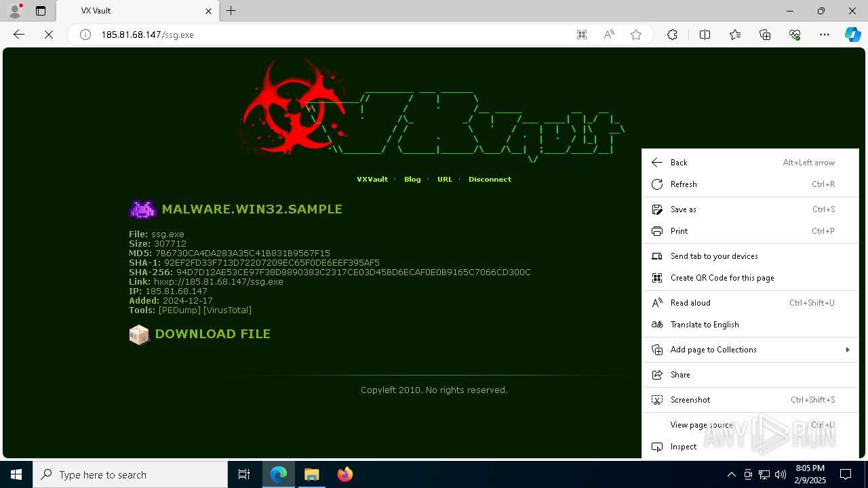Click the Read aloud icon in address bar
The width and height of the screenshot is (868, 488).
pos(609,35)
